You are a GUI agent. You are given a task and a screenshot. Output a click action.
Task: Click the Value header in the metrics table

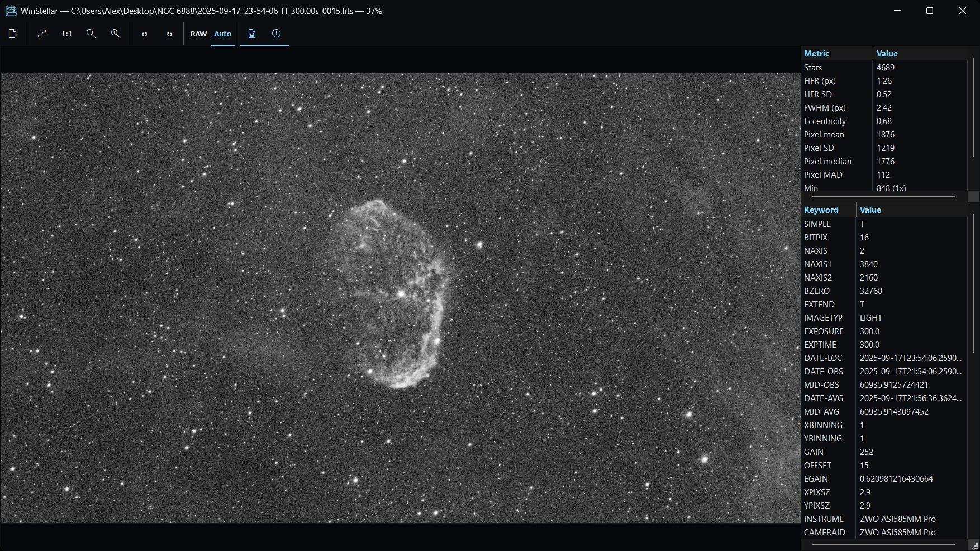point(919,54)
